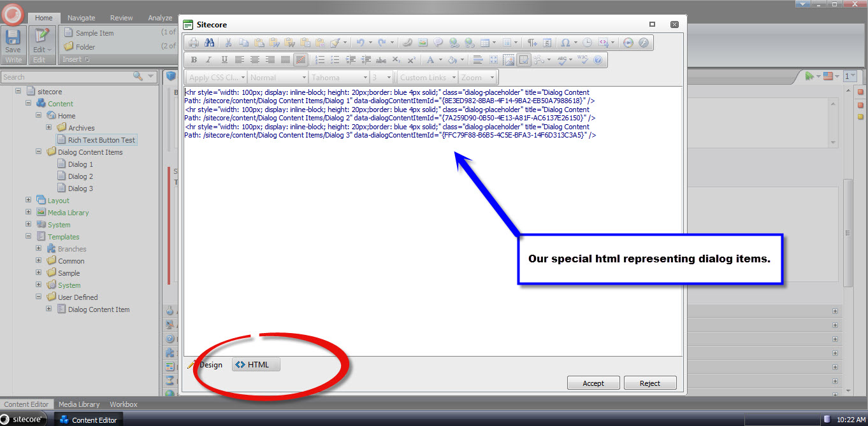Viewport: 868px width, 426px height.
Task: Open the editor help icon
Action: coord(598,60)
